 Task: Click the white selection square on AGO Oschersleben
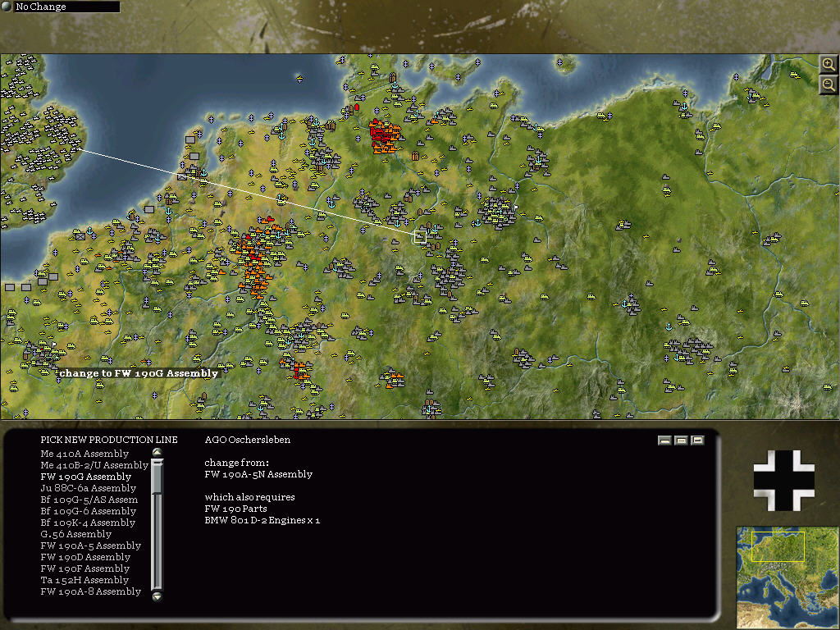tap(420, 237)
